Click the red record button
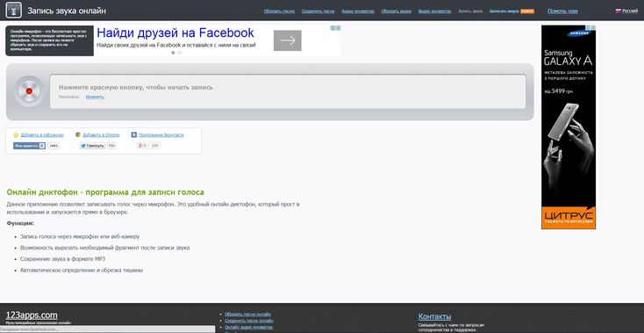 [29, 91]
